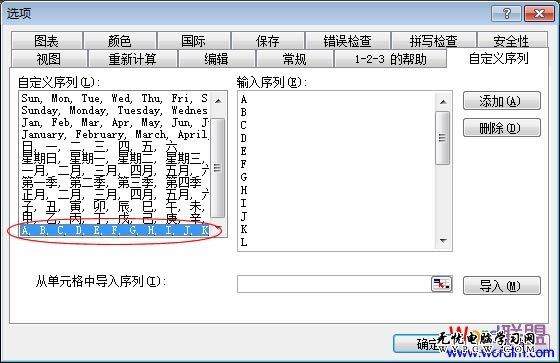The height and width of the screenshot is (363, 560).
Task: Click letter E in 输入序列 box
Action: pos(244,151)
